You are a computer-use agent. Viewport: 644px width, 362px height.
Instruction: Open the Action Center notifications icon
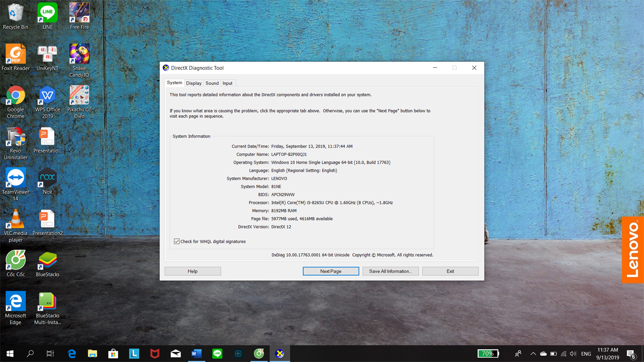631,354
